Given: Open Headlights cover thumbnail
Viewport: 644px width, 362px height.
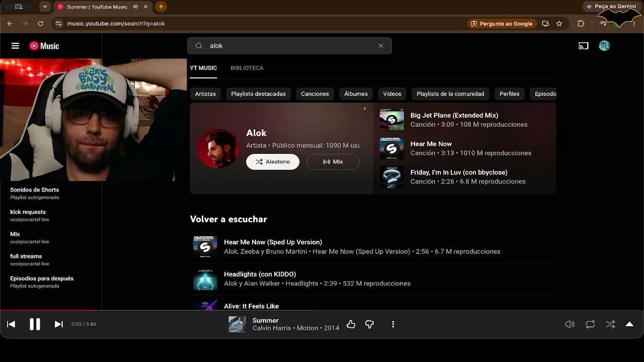Looking at the screenshot, I should click(205, 279).
